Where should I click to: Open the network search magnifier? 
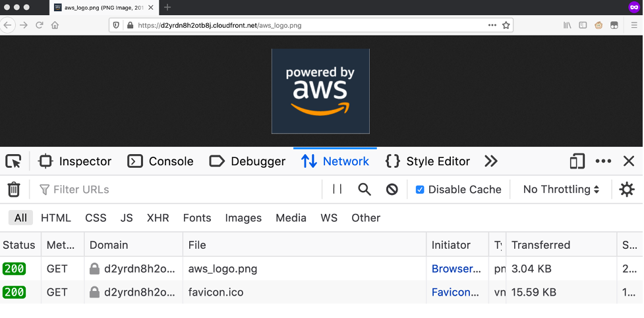pyautogui.click(x=365, y=190)
